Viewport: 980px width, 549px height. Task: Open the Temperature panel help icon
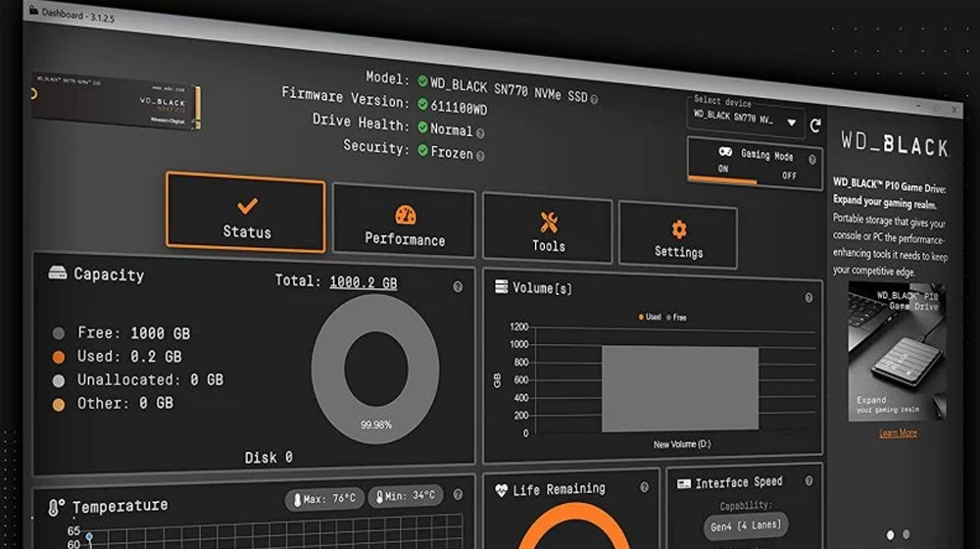[x=458, y=495]
